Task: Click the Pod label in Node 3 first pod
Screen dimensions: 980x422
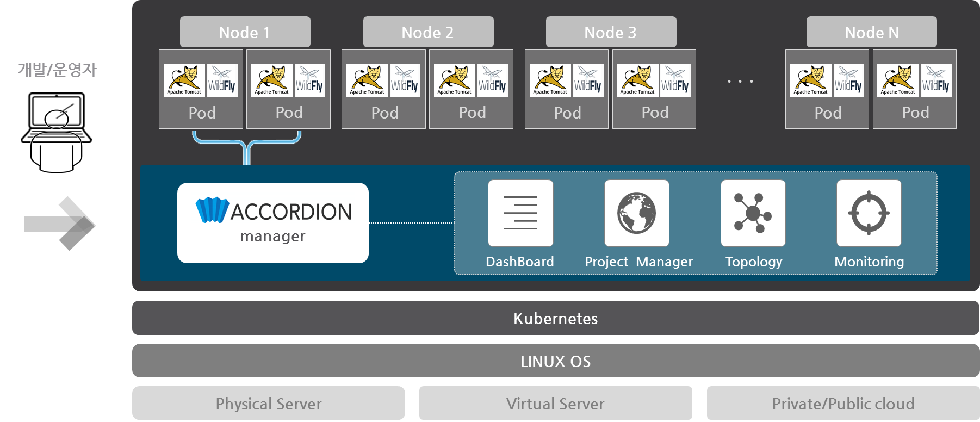Action: pyautogui.click(x=568, y=113)
